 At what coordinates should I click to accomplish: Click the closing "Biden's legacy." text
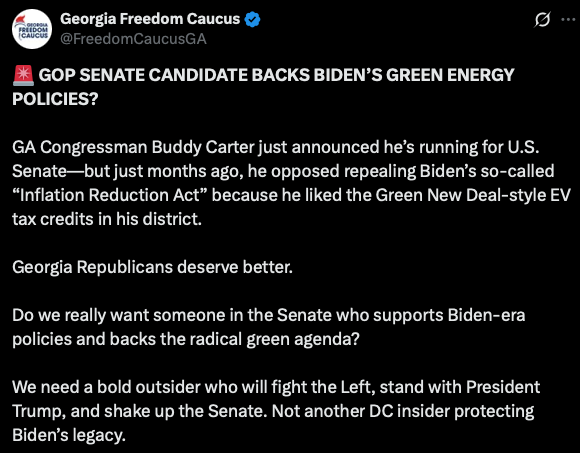coord(69,435)
